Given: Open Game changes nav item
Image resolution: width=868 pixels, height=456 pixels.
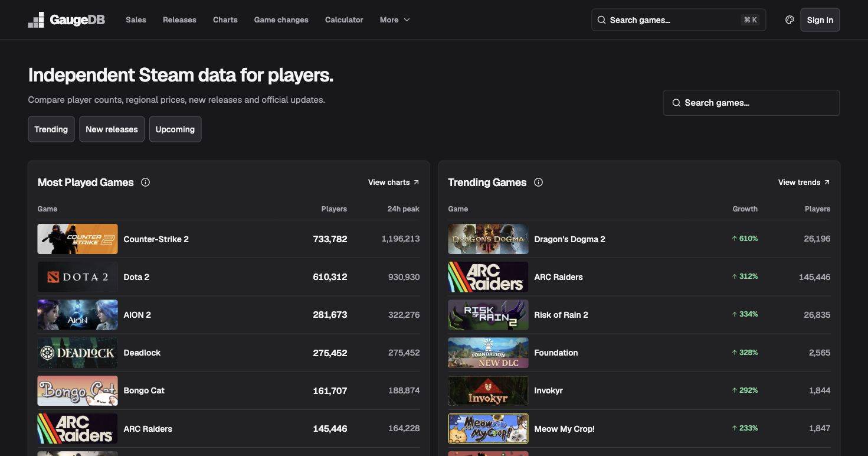Looking at the screenshot, I should point(281,20).
